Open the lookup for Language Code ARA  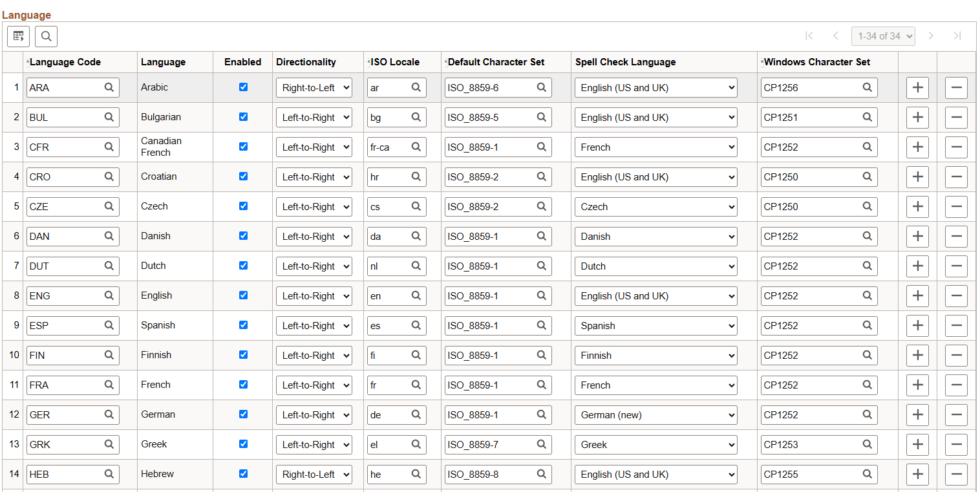pyautogui.click(x=110, y=87)
